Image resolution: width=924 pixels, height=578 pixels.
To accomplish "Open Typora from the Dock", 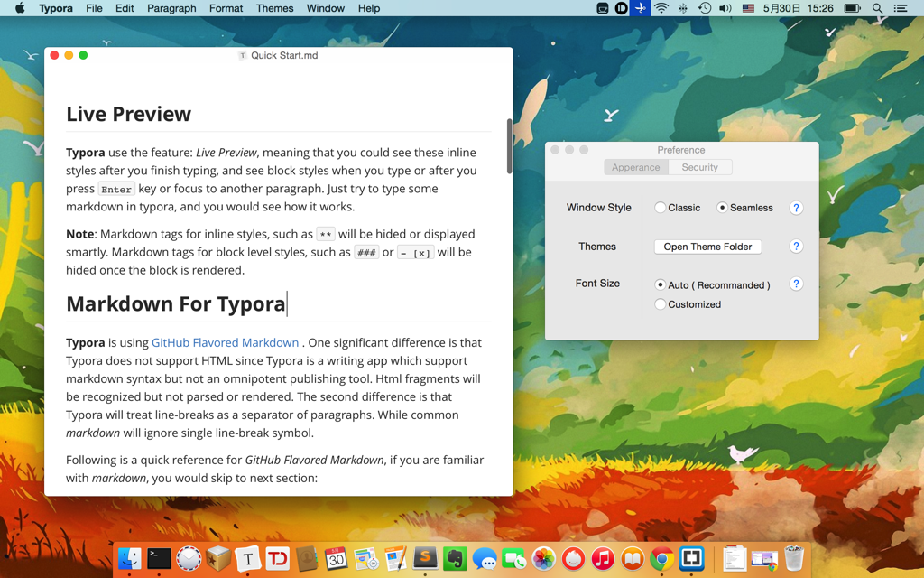I will tap(248, 558).
